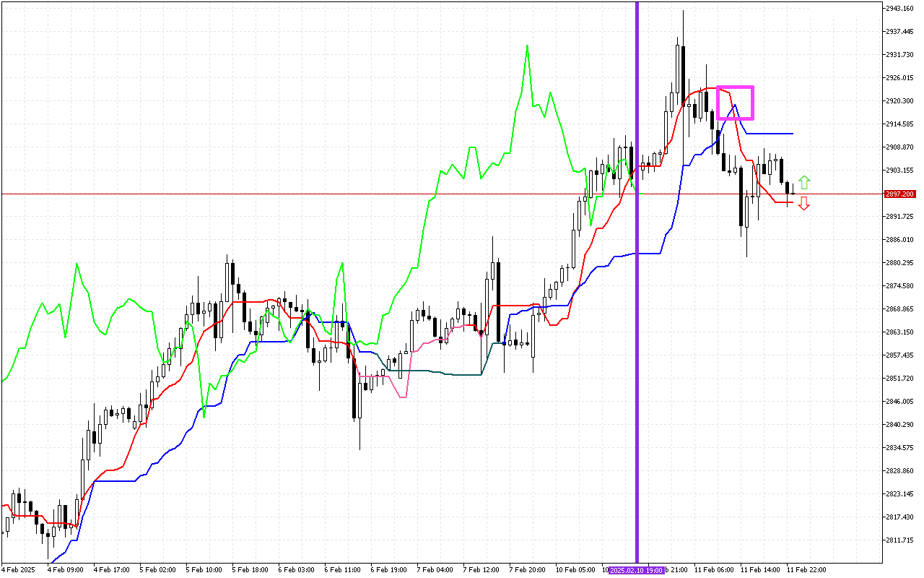Select the 4 Feb 09:00 time label
924x578 pixels.
(66, 570)
